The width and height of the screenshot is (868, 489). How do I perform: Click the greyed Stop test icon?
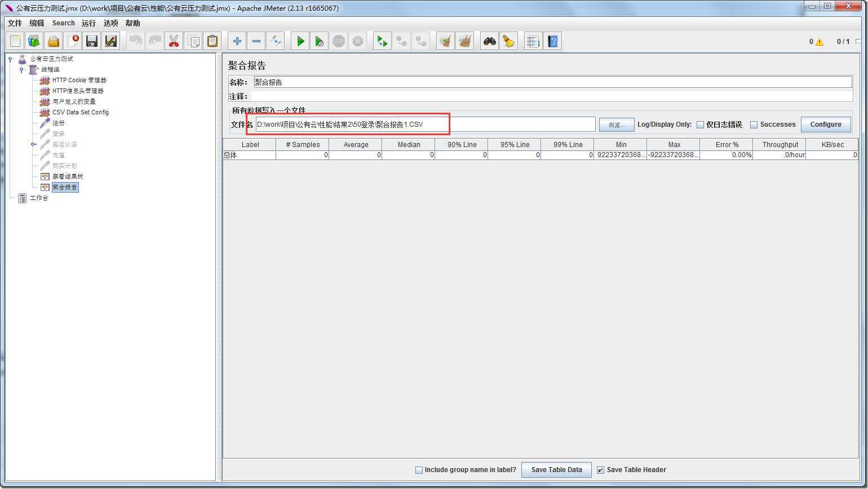339,41
